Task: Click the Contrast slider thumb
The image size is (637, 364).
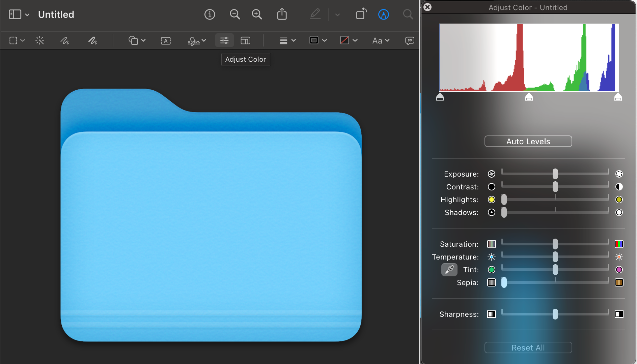Action: click(555, 187)
